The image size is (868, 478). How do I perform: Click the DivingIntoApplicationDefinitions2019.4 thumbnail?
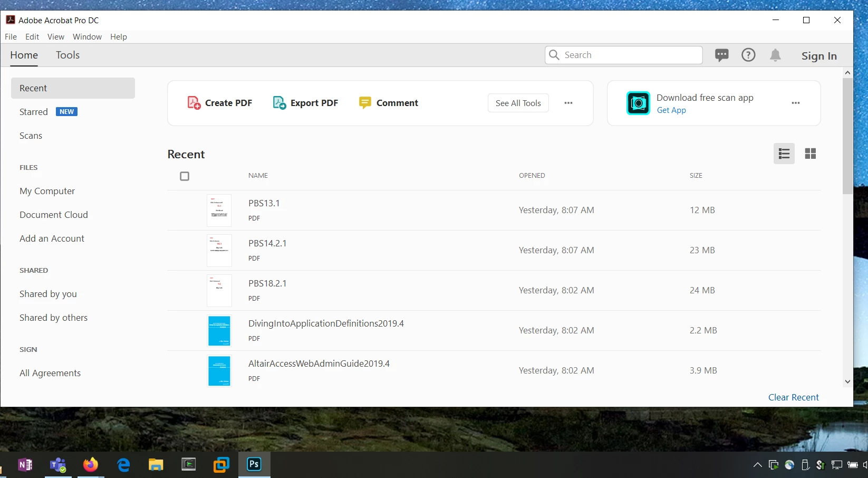tap(219, 330)
